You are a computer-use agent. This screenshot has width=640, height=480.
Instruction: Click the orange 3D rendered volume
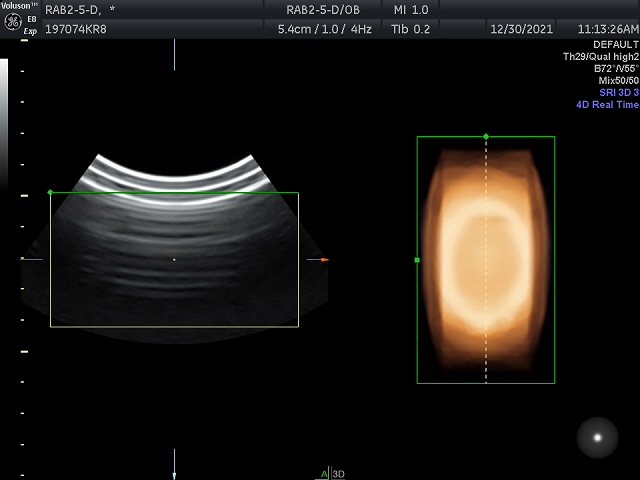click(486, 260)
